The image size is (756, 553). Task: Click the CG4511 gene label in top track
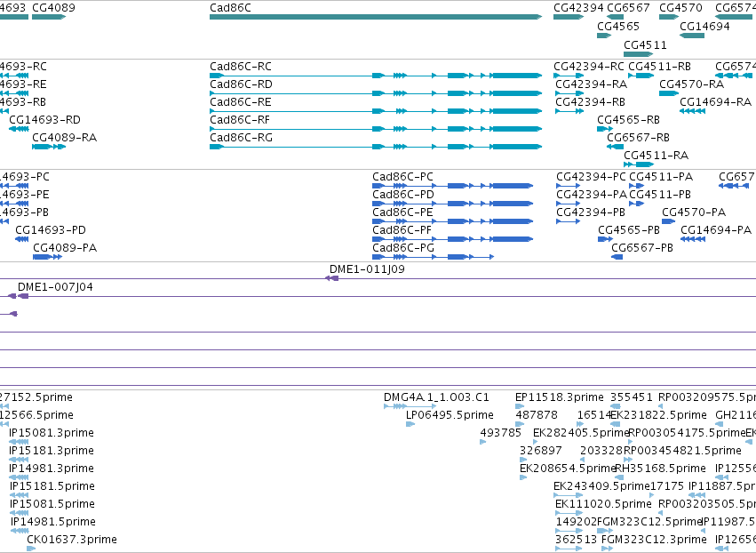(x=645, y=44)
